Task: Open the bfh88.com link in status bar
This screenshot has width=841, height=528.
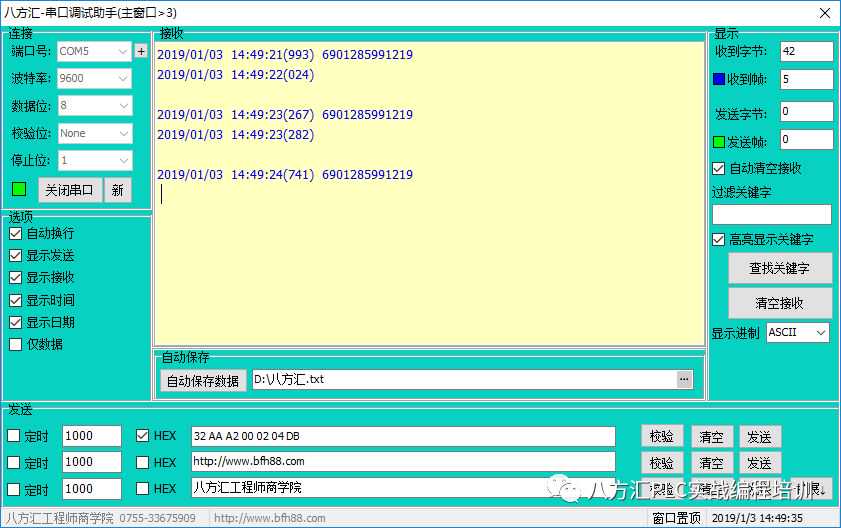Action: tap(270, 518)
